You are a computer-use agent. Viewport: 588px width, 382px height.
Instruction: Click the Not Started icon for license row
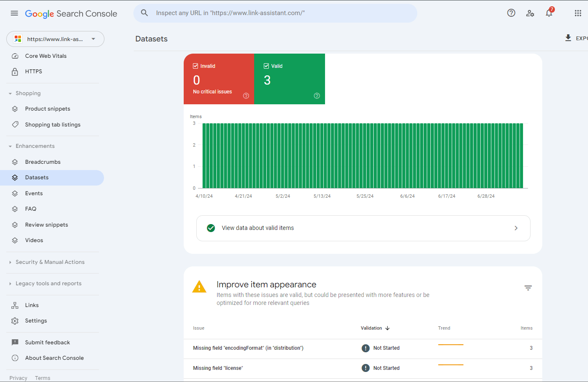[x=366, y=368]
